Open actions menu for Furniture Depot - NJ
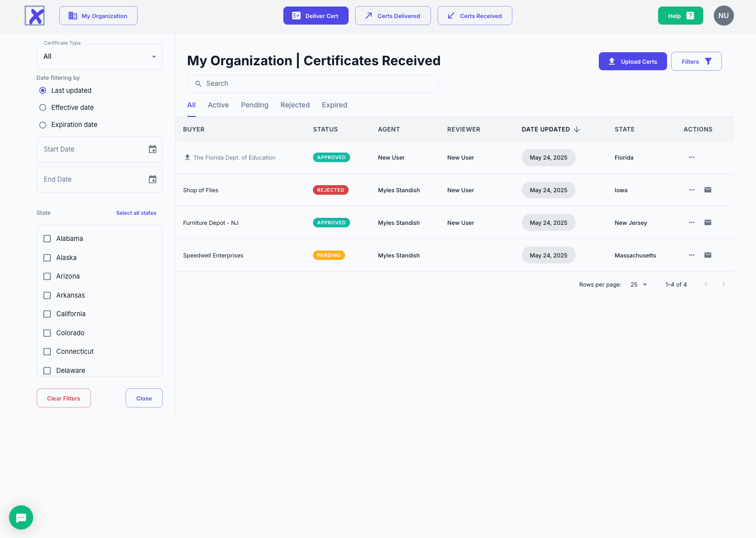Viewport: 756px width, 538px height. (692, 222)
